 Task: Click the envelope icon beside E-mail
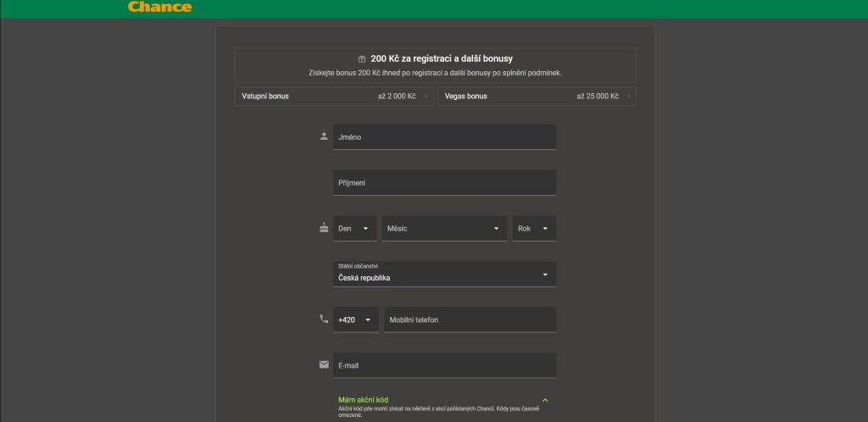324,364
